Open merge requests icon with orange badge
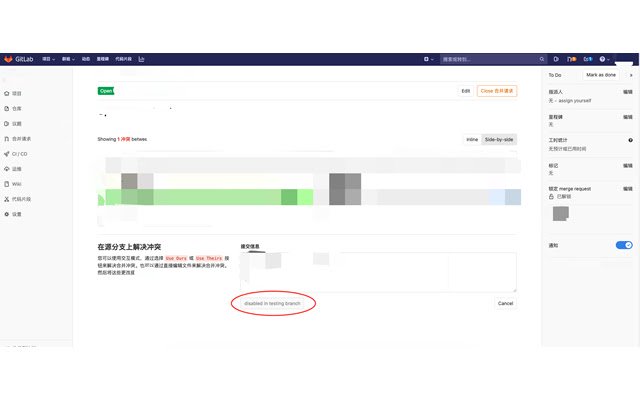The height and width of the screenshot is (400, 640). coord(571,59)
